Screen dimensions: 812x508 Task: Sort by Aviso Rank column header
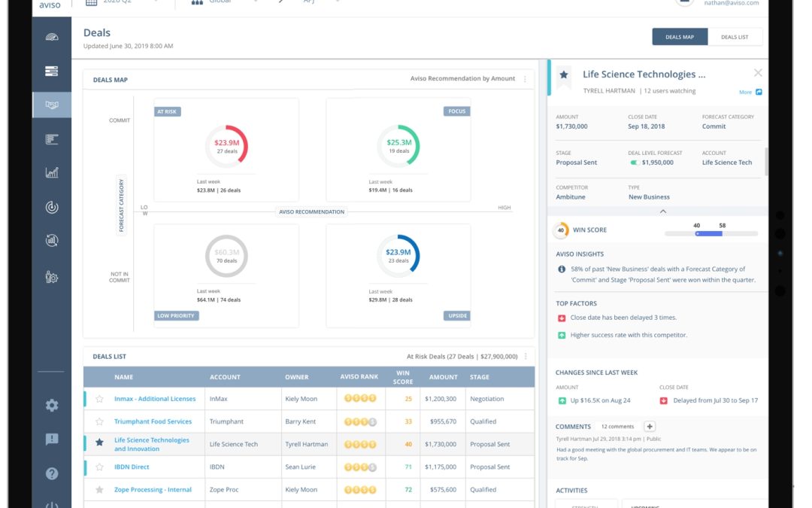coord(359,377)
